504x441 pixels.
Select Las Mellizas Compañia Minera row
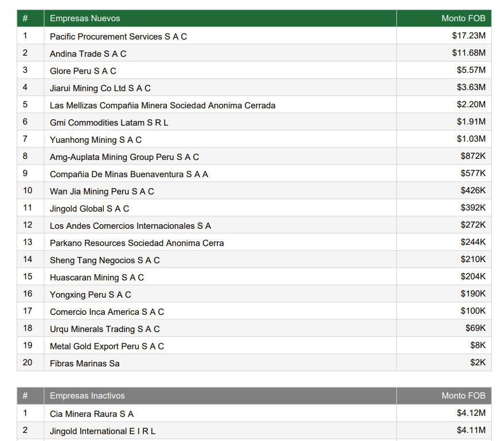162,105
